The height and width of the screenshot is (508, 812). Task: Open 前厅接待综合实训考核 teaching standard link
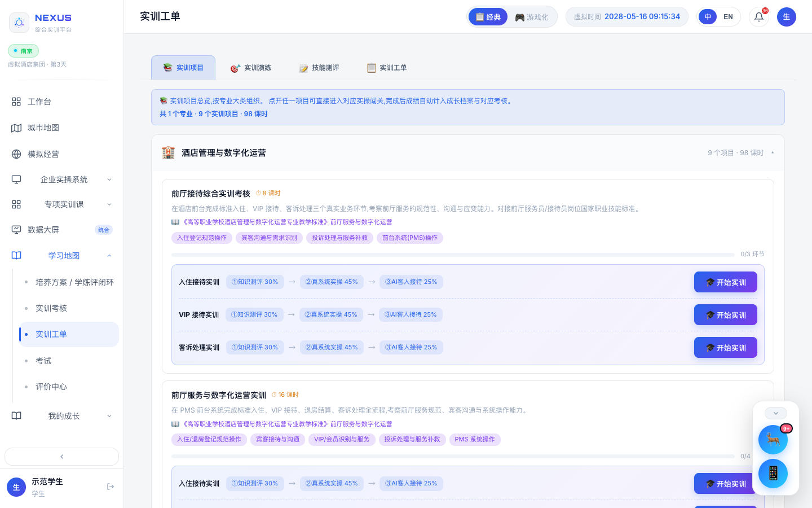point(287,222)
